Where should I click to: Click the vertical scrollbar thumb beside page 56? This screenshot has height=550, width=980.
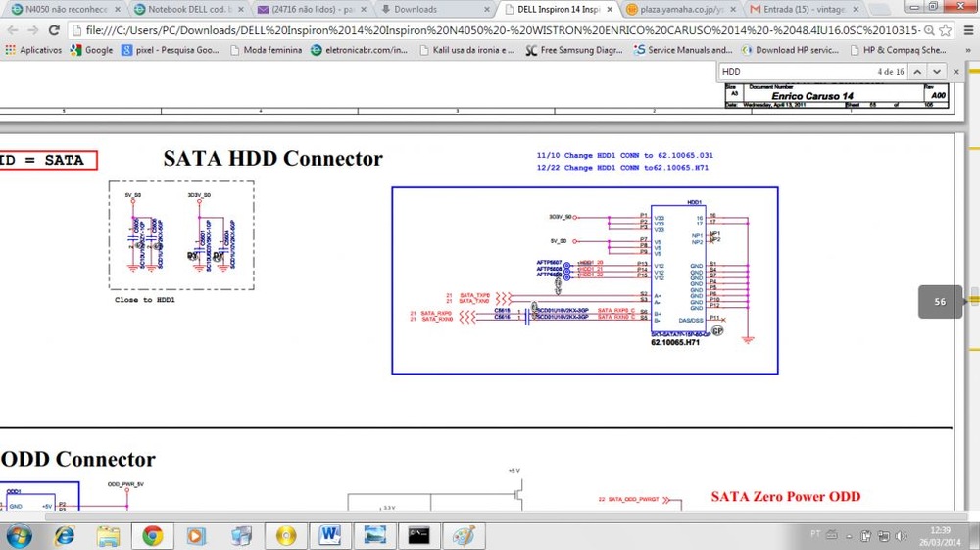[973, 300]
